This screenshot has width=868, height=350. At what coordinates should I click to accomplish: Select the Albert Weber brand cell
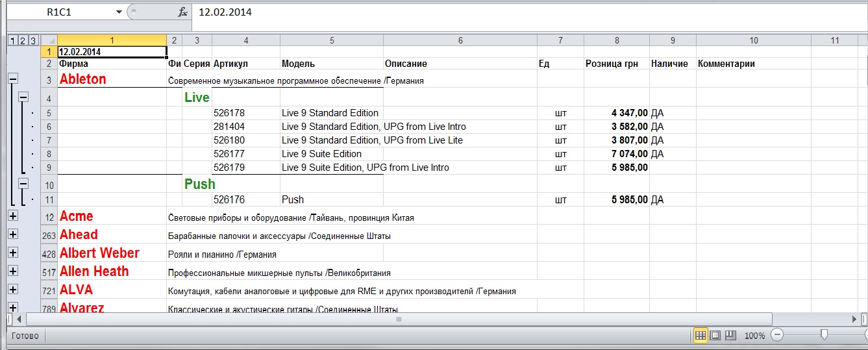112,253
